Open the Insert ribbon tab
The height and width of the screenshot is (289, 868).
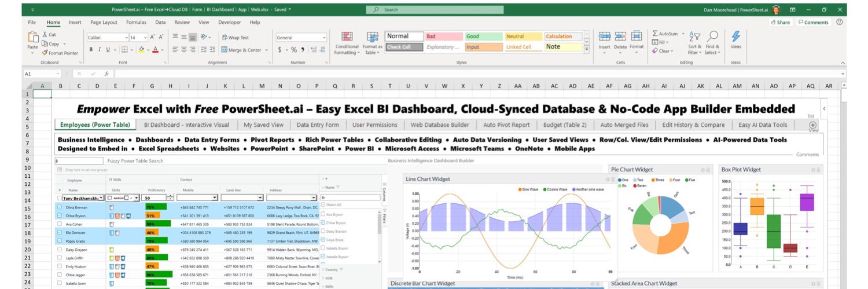point(75,22)
